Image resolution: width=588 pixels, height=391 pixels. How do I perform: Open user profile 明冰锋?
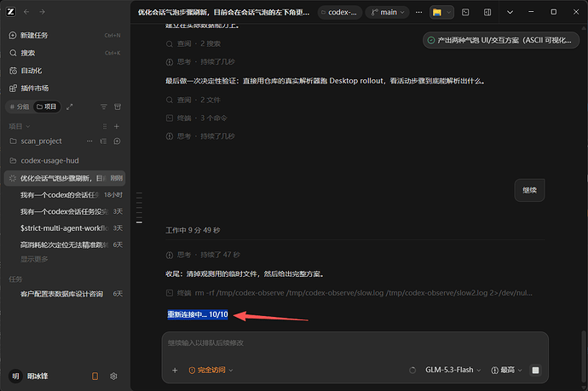click(29, 376)
